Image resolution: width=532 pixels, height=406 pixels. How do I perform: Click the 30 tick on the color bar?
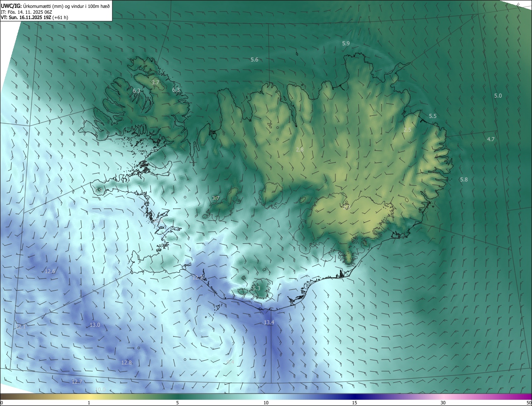(x=443, y=403)
